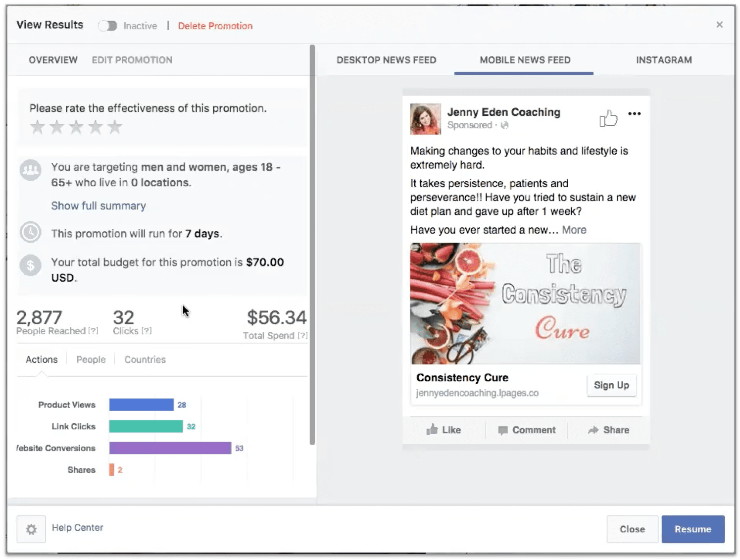Open the Edit Promotion tab
740x560 pixels.
click(132, 60)
